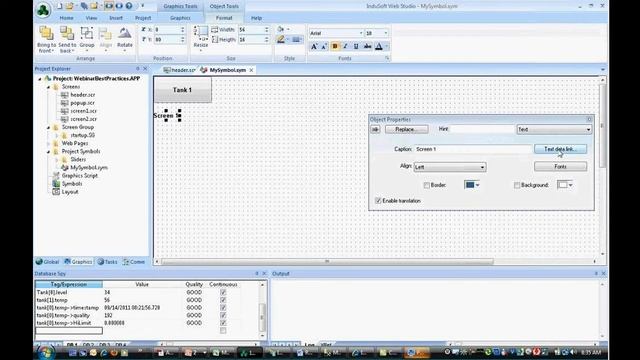Viewport: 640px width, 360px height.
Task: Open the Border color swatch
Action: [x=472, y=185]
